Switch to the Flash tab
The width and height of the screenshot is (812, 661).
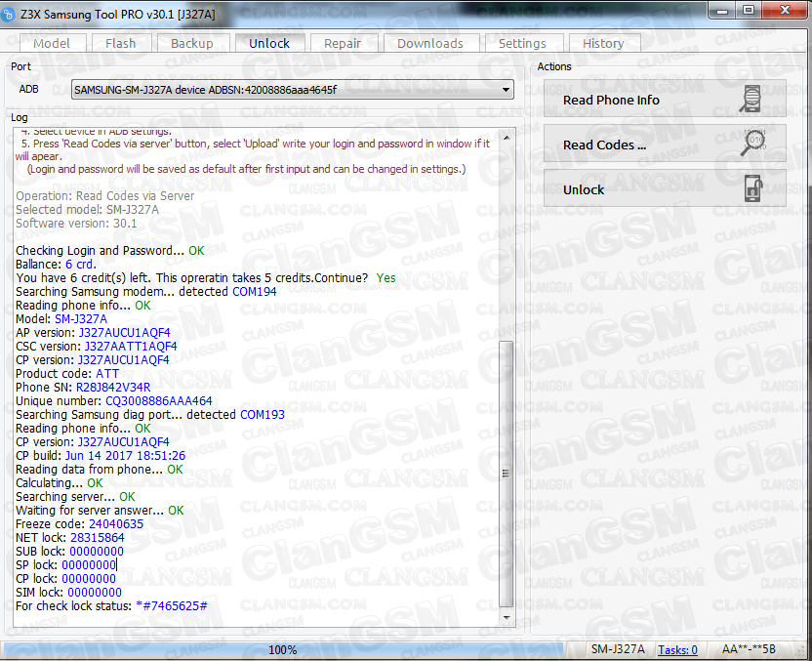pyautogui.click(x=121, y=44)
